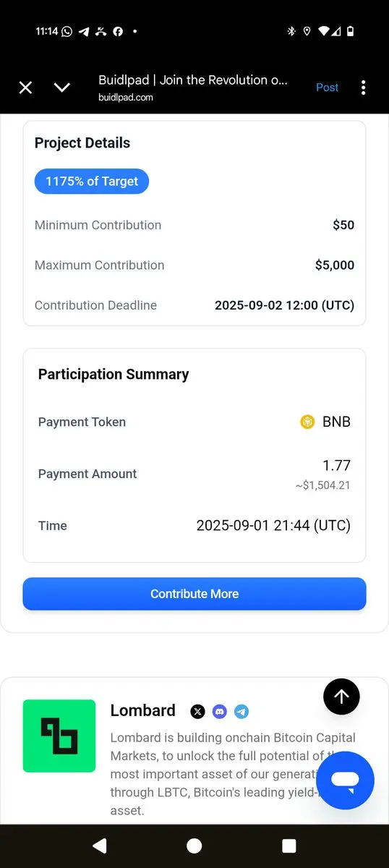Open the blue chat support bubble
Screen dimensions: 389x868
tap(346, 780)
